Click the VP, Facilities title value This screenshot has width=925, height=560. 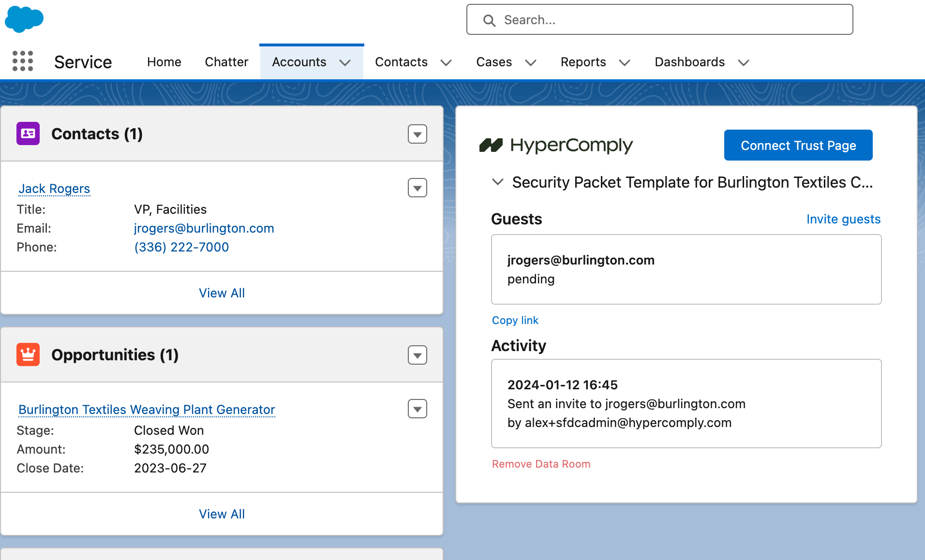(x=170, y=209)
